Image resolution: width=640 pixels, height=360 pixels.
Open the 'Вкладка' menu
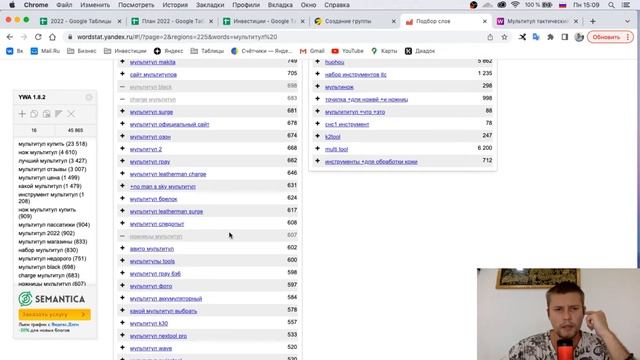(280, 5)
